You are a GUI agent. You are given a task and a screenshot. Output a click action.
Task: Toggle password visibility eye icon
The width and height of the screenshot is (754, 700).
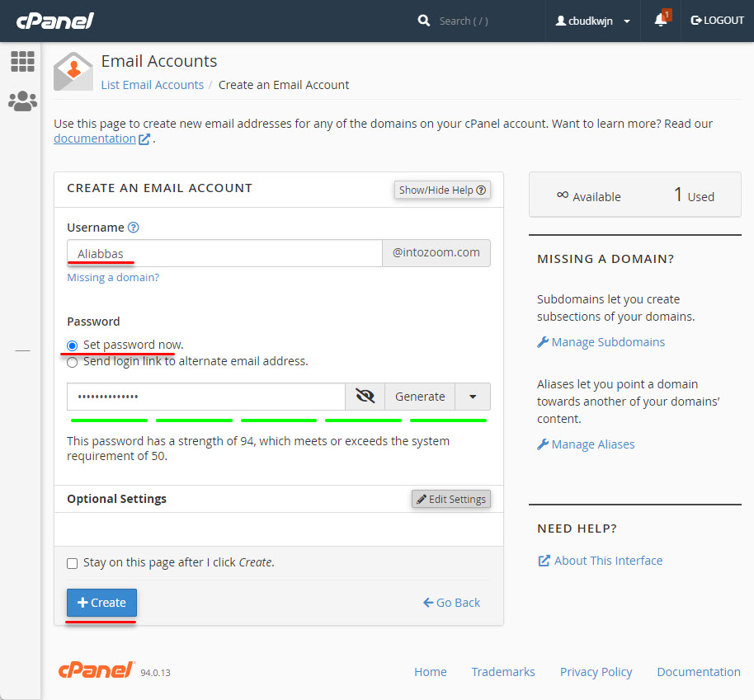tap(365, 397)
